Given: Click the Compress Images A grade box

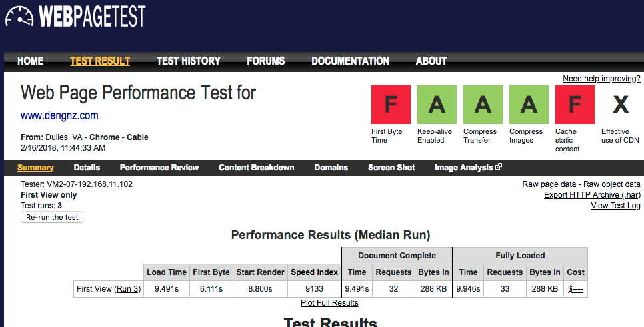Looking at the screenshot, I should click(529, 104).
